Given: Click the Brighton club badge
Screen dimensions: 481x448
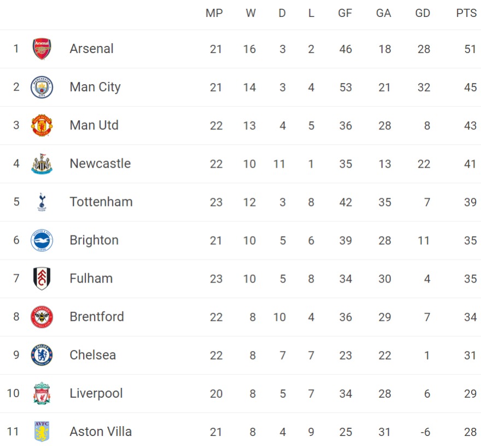Looking at the screenshot, I should pyautogui.click(x=42, y=240).
